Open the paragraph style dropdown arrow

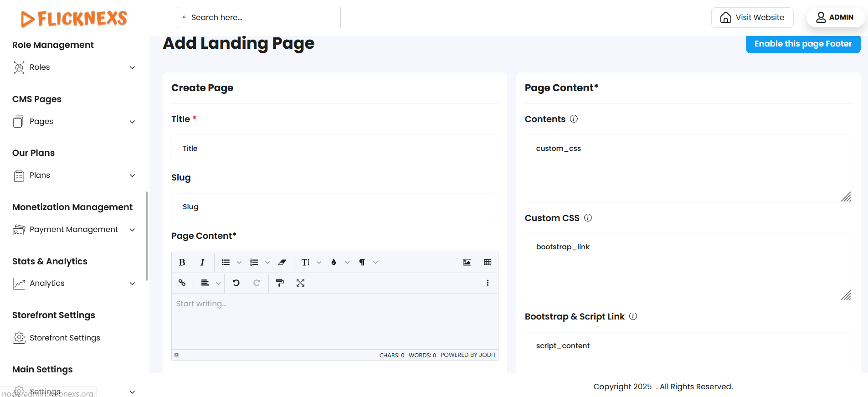[x=375, y=263]
